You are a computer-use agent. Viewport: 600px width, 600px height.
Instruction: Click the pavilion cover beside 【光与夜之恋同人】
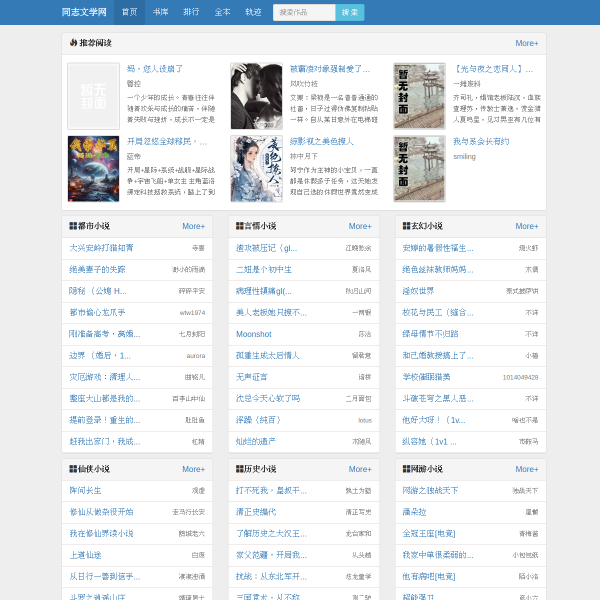point(419,96)
